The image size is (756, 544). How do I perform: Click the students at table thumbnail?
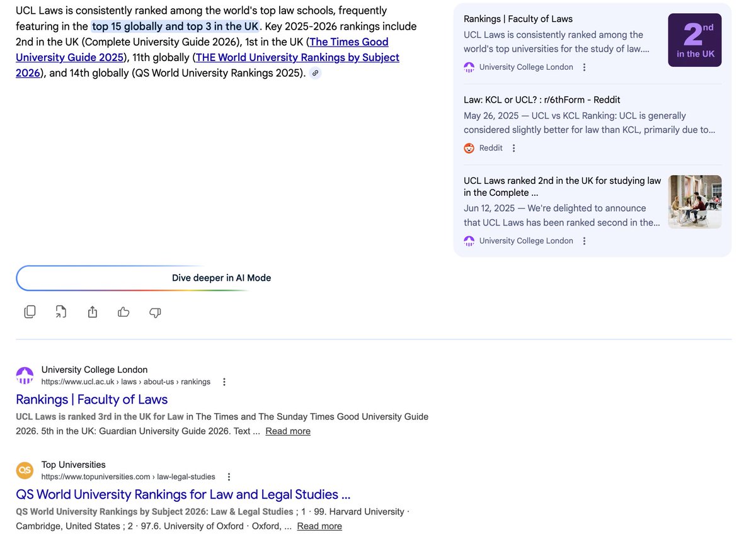pyautogui.click(x=695, y=201)
